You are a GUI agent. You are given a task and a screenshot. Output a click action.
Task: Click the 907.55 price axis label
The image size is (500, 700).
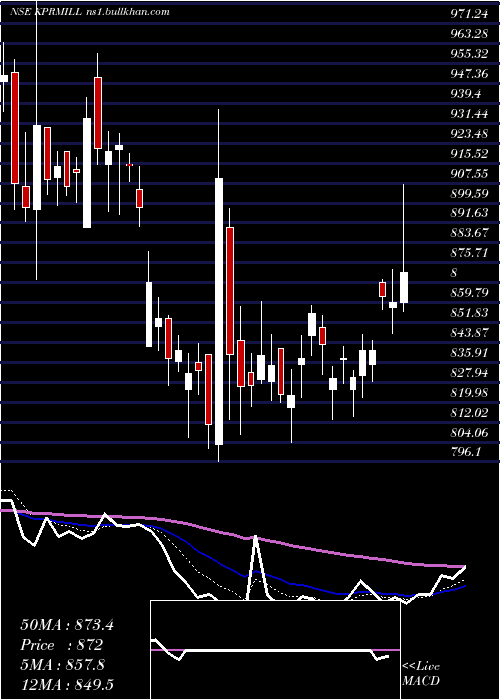[469, 173]
